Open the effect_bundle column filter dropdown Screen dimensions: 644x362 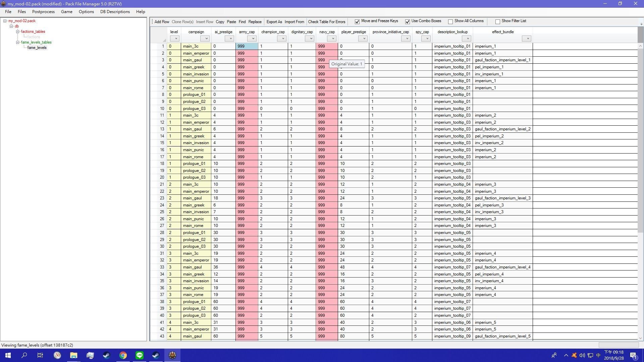tap(527, 39)
